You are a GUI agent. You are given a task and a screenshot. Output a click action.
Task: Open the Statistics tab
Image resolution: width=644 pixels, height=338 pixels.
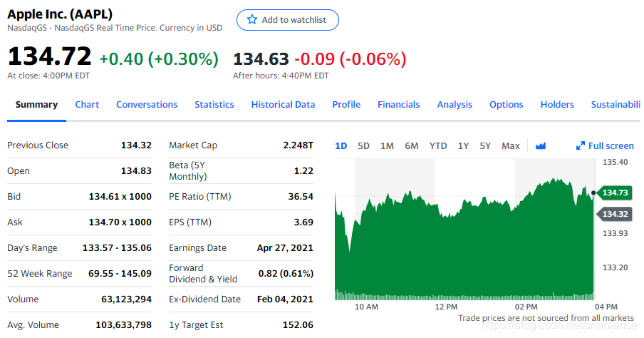(214, 104)
